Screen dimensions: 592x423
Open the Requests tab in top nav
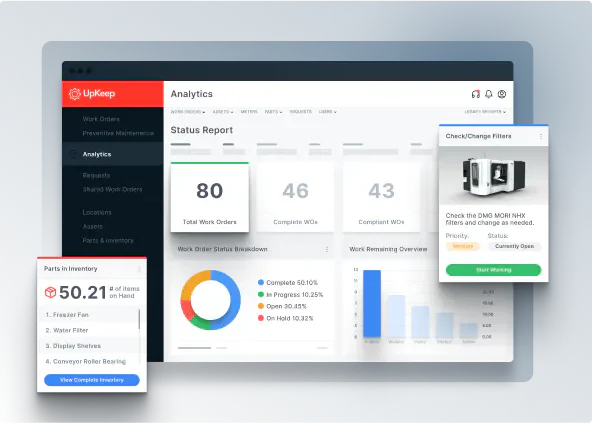click(301, 112)
